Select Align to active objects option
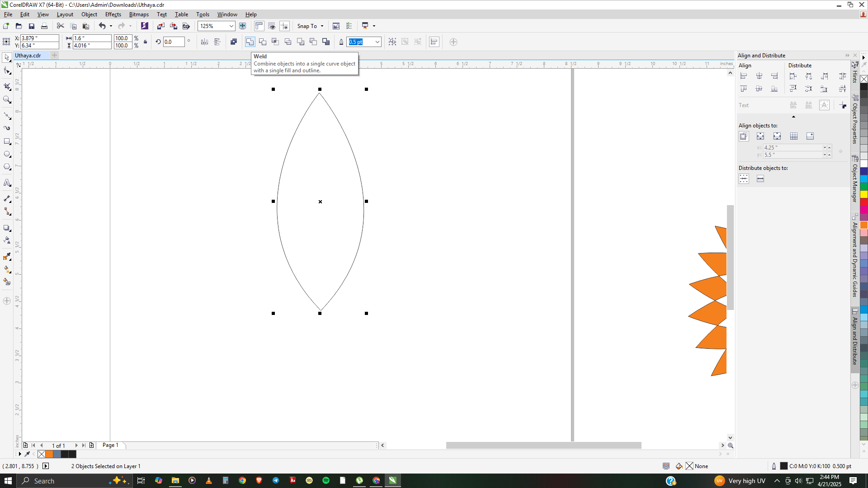 tap(744, 136)
